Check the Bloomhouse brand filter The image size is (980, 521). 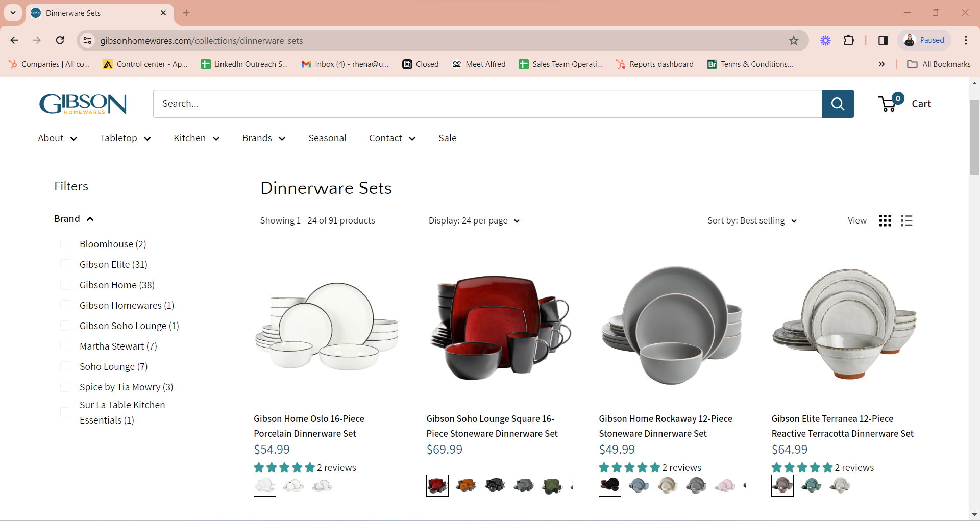[x=65, y=244]
